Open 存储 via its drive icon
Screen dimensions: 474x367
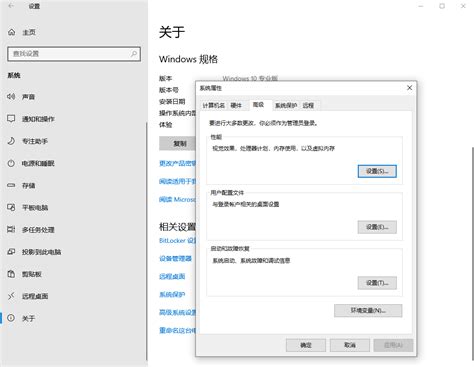(11, 185)
